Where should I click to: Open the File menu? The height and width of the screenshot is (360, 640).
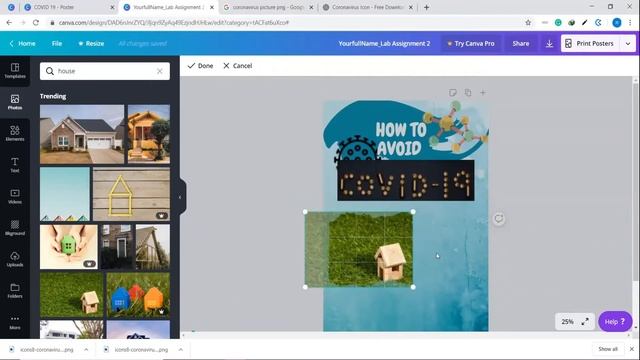[57, 43]
